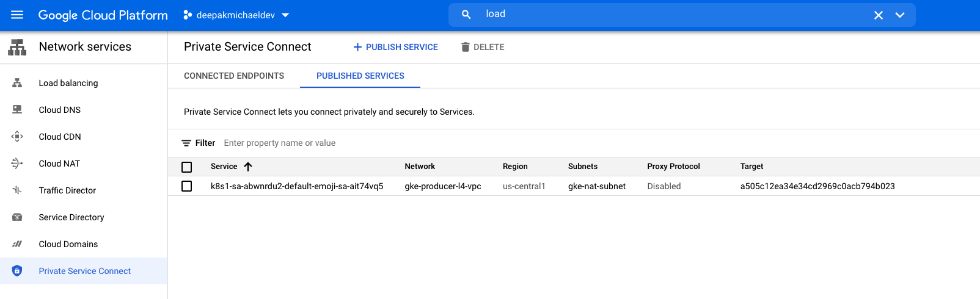Click the Service Directory sidebar icon
The height and width of the screenshot is (299, 980).
pyautogui.click(x=17, y=217)
